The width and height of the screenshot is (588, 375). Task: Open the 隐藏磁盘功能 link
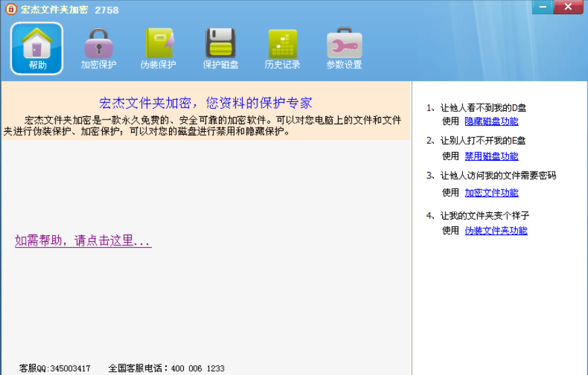[x=491, y=122]
